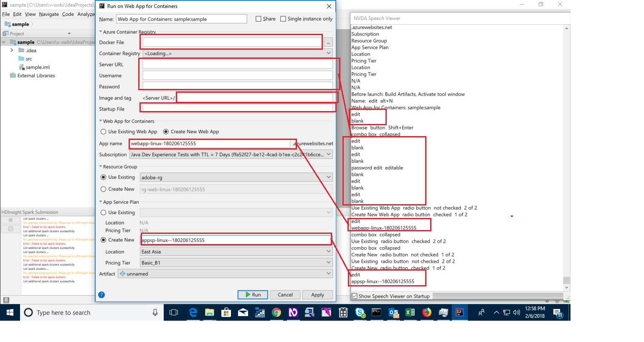644x342 pixels.
Task: Open the Navigate menu
Action: (49, 14)
